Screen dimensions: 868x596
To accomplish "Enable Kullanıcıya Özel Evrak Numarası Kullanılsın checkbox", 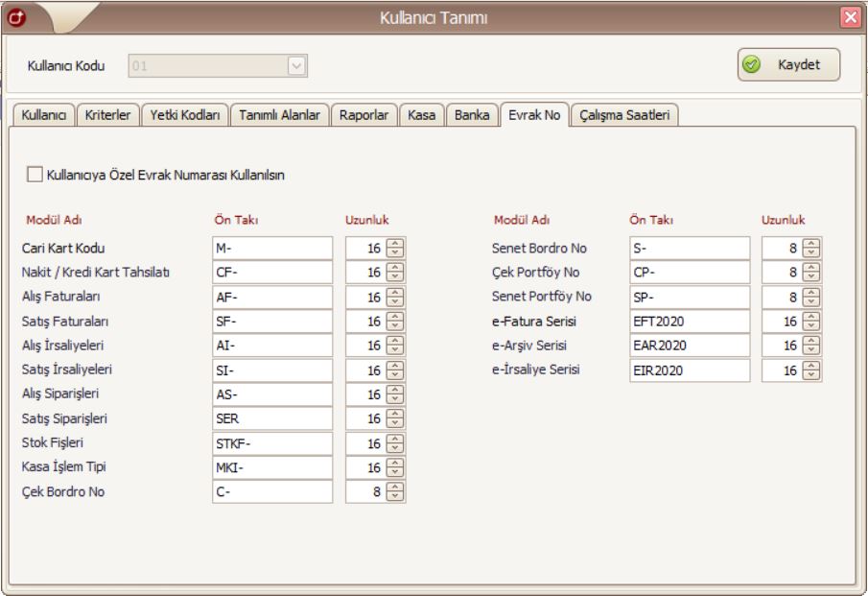I will coord(35,175).
